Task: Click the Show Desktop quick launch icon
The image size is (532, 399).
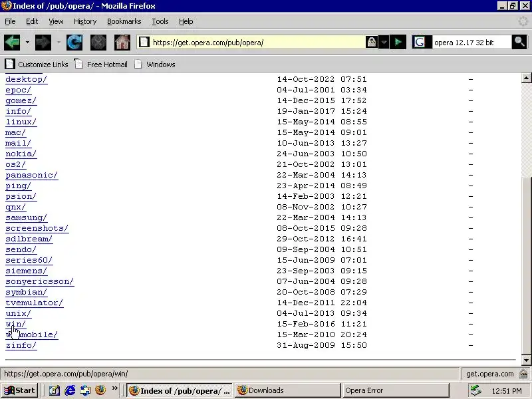Action: click(55, 390)
